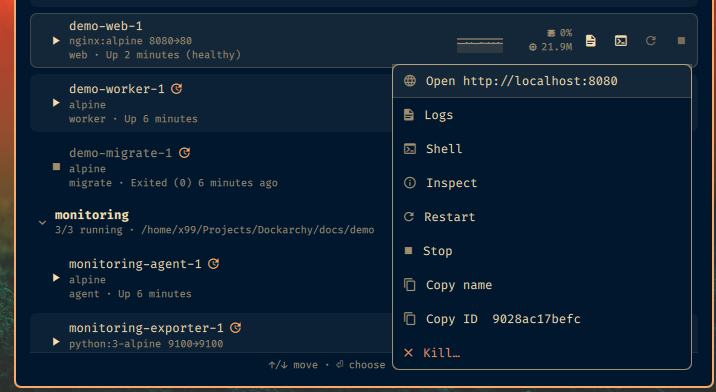The image size is (716, 392).
Task: Click the running play icon of demo-worker-1
Action: coord(56,103)
